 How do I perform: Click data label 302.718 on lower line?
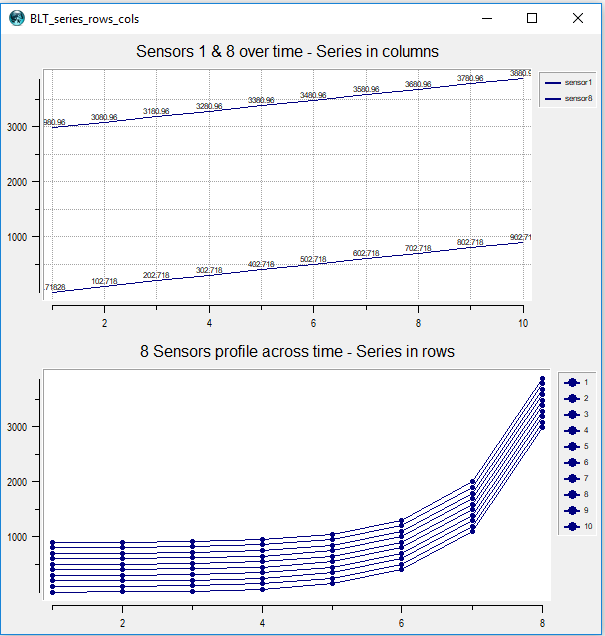click(209, 270)
